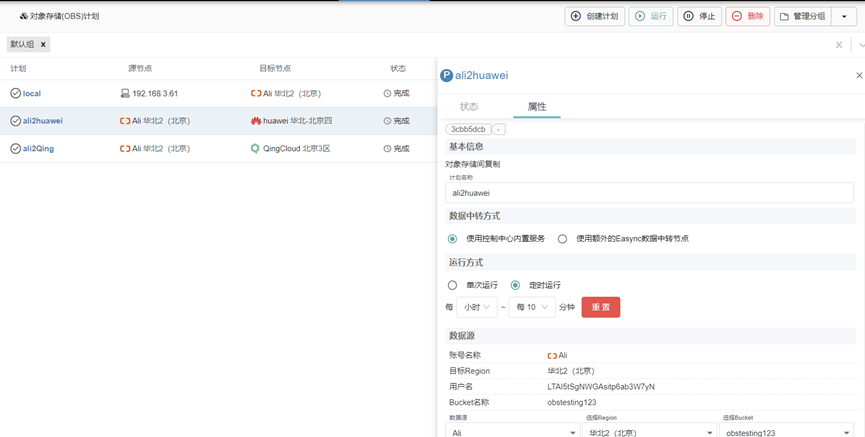Open the 小时 interval dropdown

pos(478,307)
